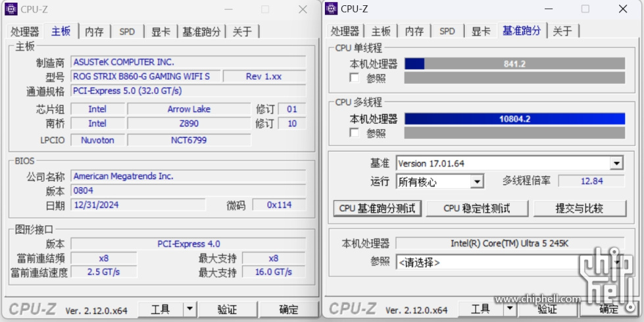This screenshot has height=322, width=644.
Task: Click the southbridge 修订 10 field
Action: pyautogui.click(x=292, y=123)
